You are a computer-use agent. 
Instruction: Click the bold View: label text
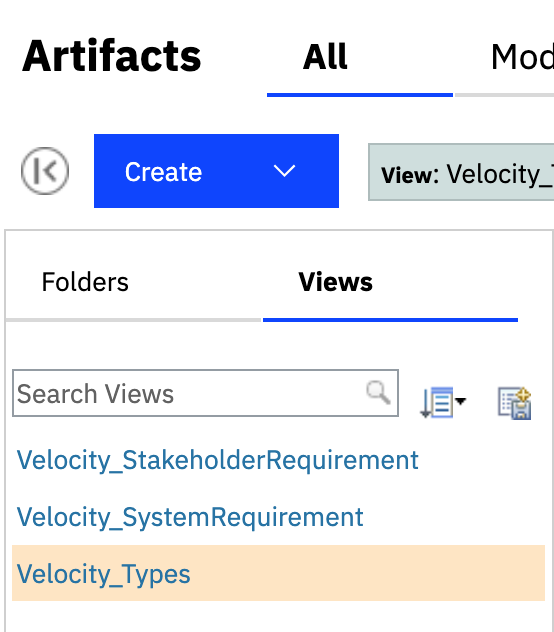(x=410, y=175)
